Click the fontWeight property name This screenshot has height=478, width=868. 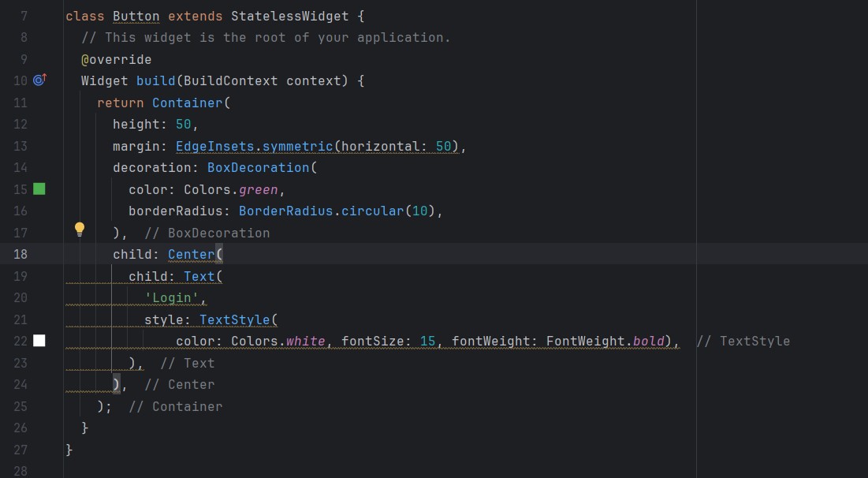[x=491, y=342]
